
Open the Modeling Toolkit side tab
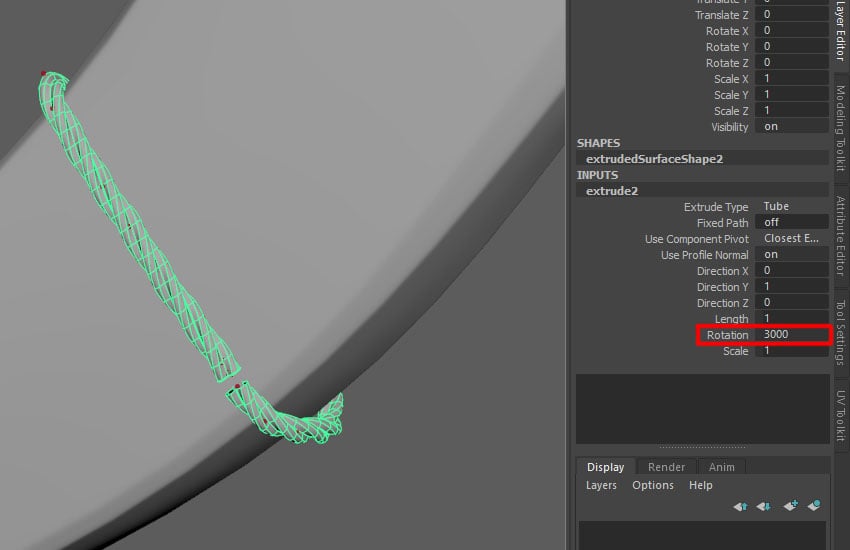pos(840,128)
